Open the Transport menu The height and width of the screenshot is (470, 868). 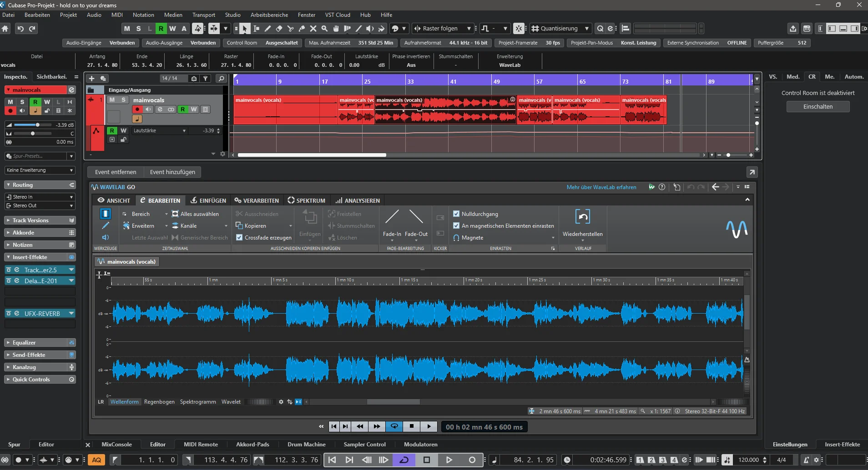(x=203, y=15)
